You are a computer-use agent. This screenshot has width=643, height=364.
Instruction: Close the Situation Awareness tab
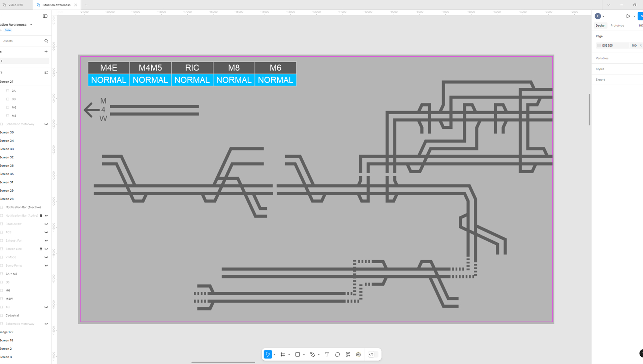click(75, 5)
